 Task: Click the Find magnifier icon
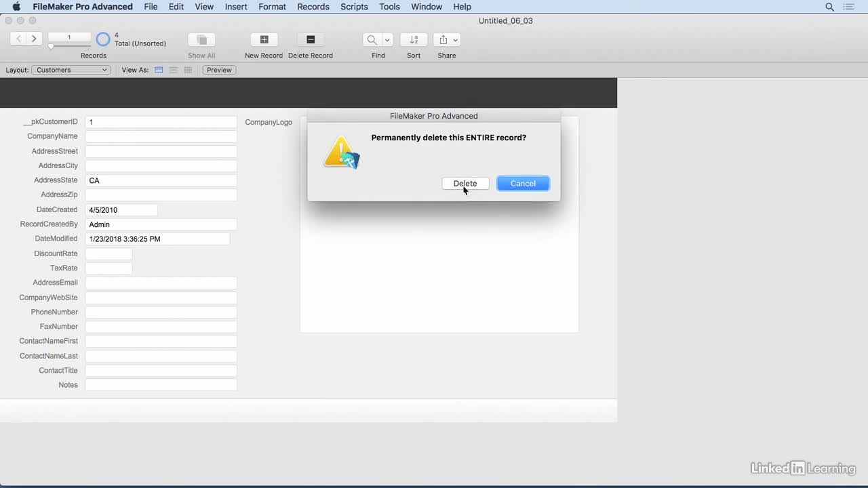click(x=372, y=40)
